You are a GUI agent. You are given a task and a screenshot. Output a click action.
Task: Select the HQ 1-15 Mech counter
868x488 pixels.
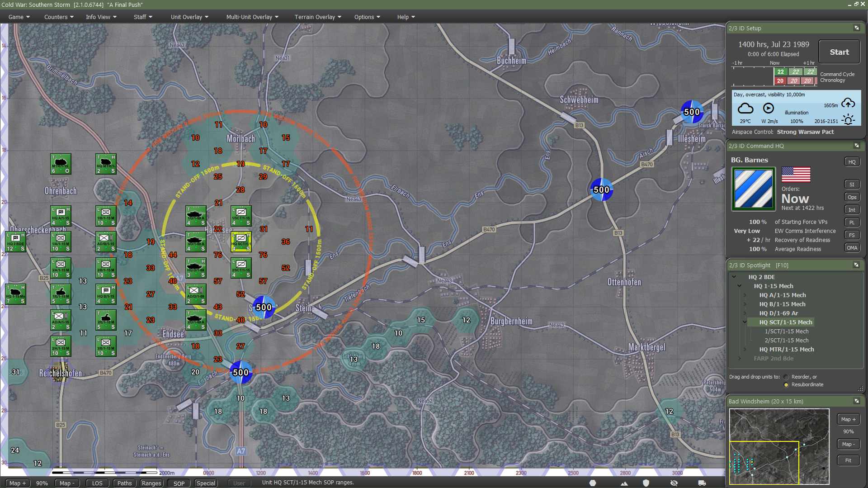point(15,294)
